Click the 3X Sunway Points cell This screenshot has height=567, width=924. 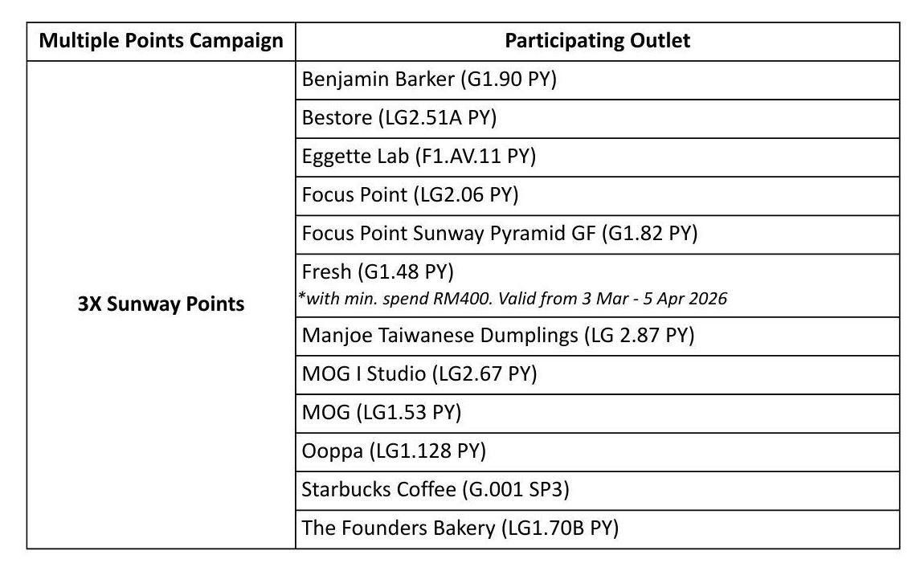161,304
